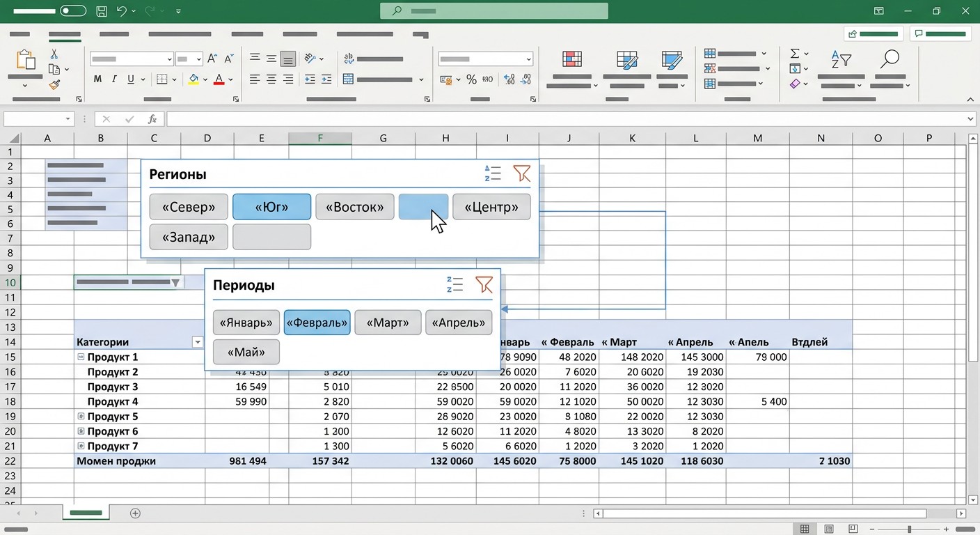Cut selection with the scissors icon
The height and width of the screenshot is (535, 980).
(x=54, y=54)
